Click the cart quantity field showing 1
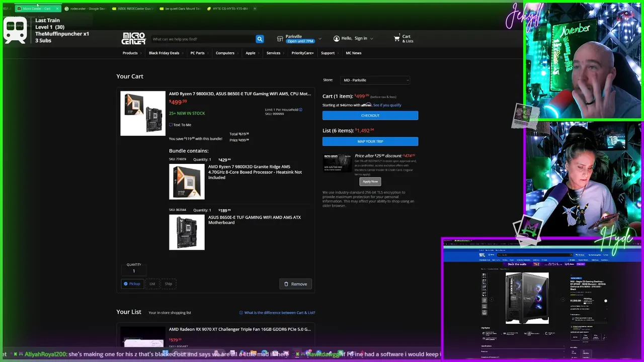This screenshot has width=644, height=362. click(134, 271)
